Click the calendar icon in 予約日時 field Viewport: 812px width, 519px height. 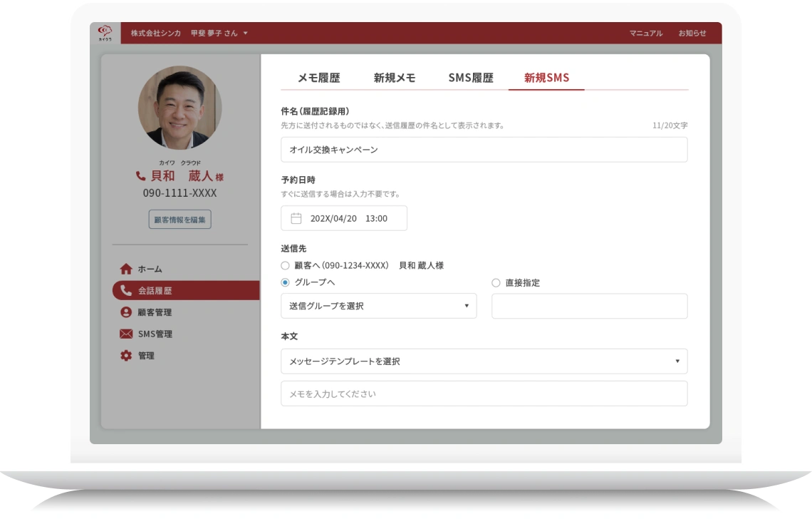click(x=296, y=218)
